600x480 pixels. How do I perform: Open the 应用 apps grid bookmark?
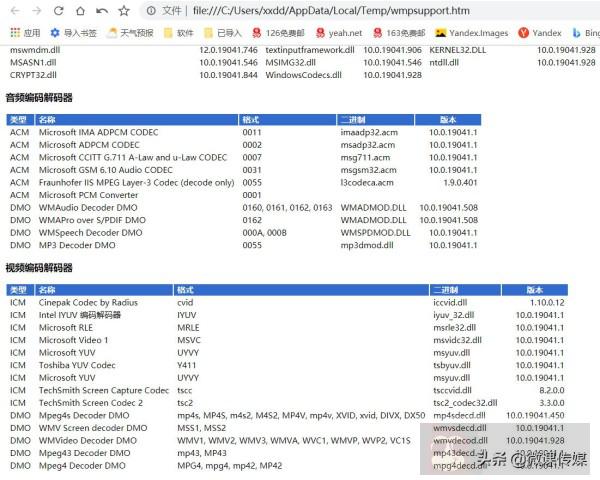[25, 33]
